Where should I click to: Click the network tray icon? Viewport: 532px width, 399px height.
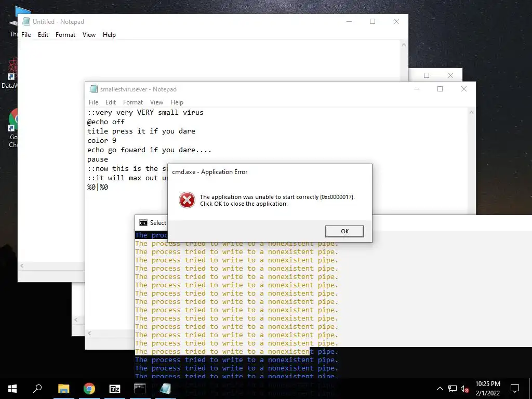coord(453,389)
